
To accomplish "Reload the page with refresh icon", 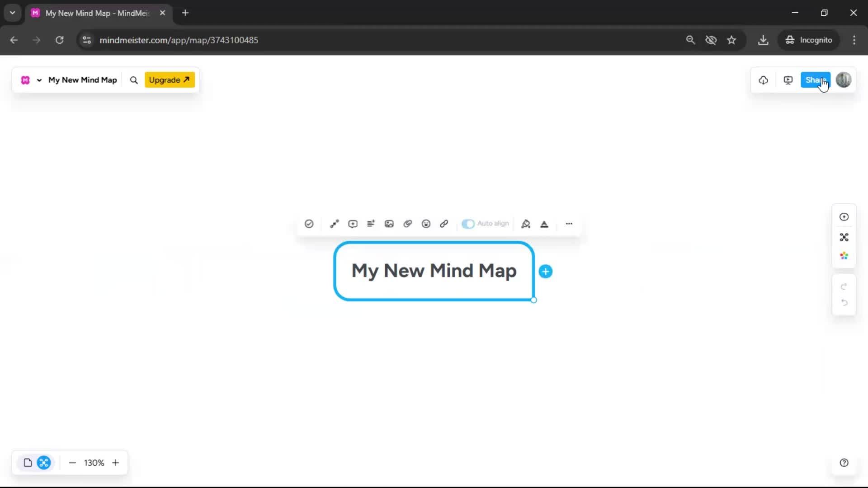I will tap(59, 40).
